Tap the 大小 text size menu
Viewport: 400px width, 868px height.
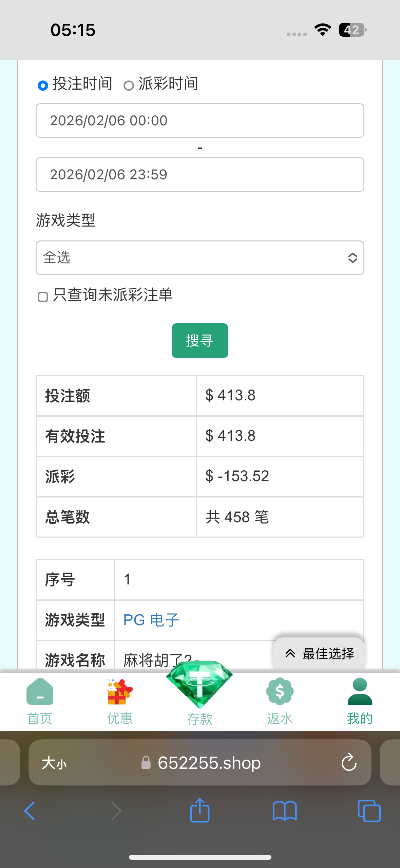pyautogui.click(x=55, y=762)
